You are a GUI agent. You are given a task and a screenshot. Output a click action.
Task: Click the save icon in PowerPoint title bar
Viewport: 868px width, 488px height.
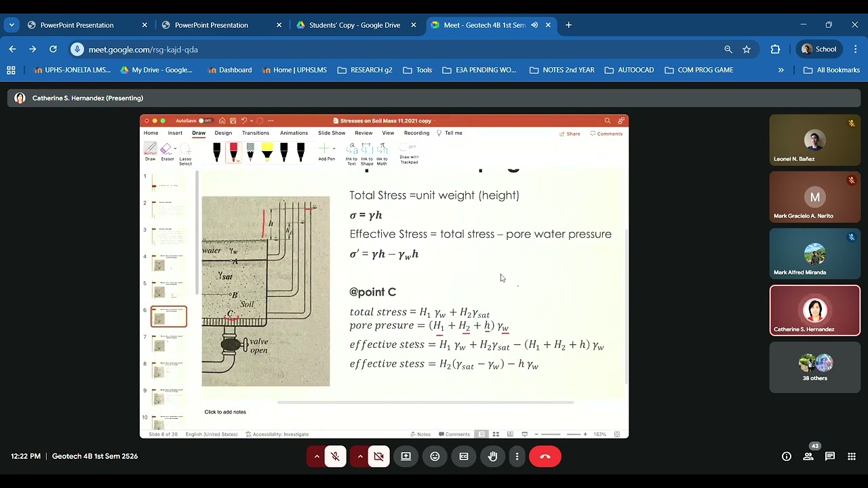[233, 121]
